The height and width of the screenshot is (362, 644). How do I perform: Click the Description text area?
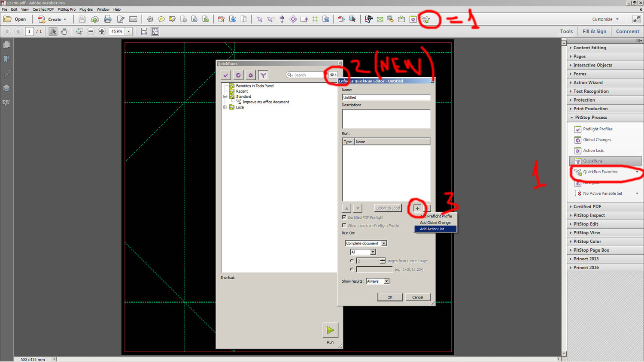(x=386, y=119)
